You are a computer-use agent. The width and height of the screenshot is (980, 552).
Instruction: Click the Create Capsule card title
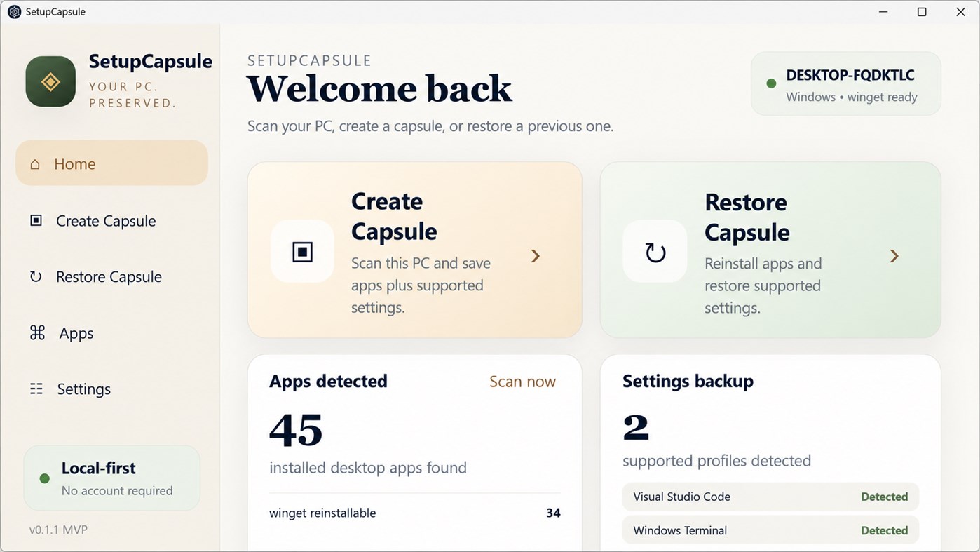coord(394,216)
